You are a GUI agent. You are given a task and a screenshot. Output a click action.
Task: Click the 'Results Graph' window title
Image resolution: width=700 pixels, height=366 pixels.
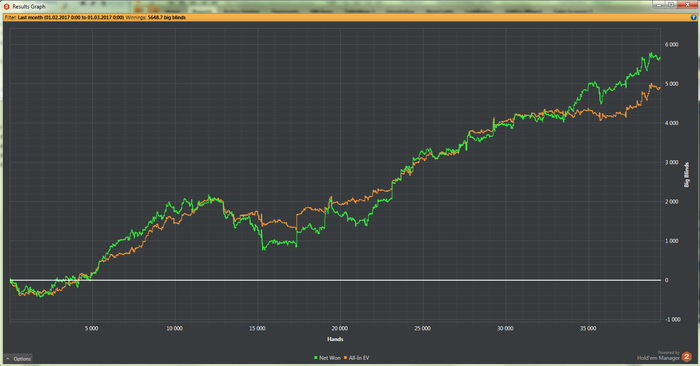click(x=29, y=7)
